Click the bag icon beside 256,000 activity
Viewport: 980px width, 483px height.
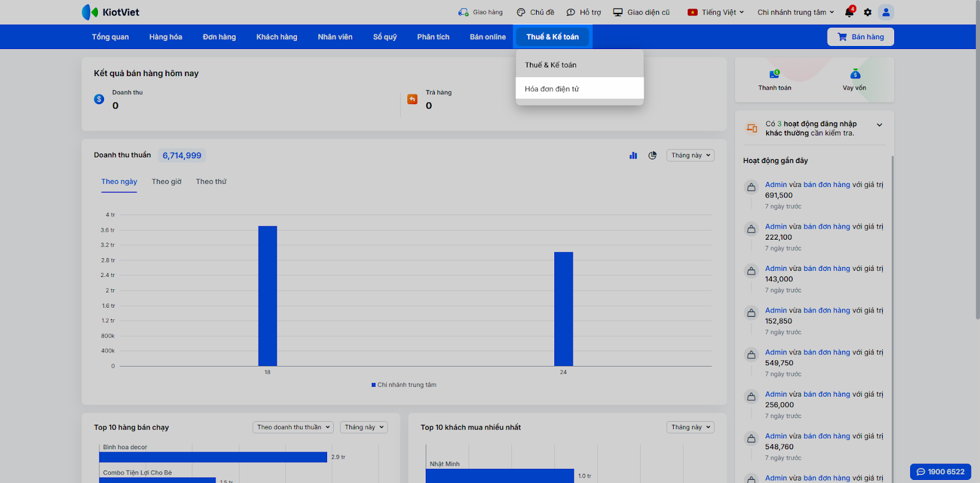(751, 397)
